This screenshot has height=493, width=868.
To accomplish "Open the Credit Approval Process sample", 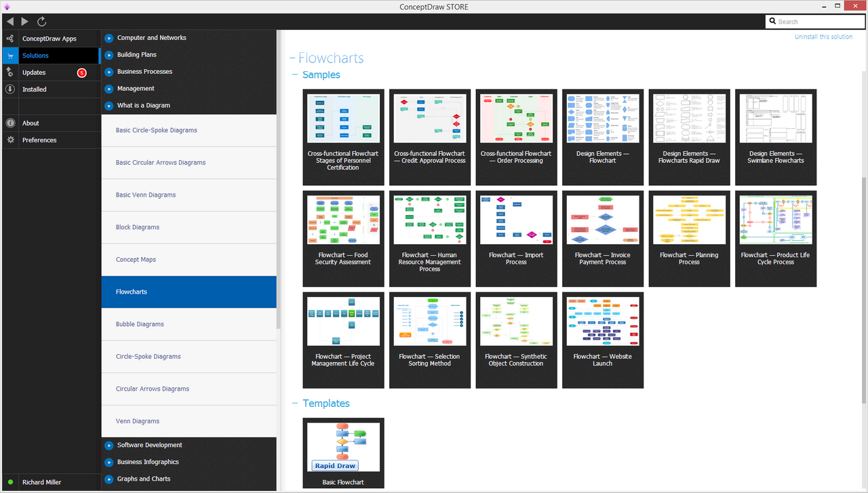I will coord(430,137).
